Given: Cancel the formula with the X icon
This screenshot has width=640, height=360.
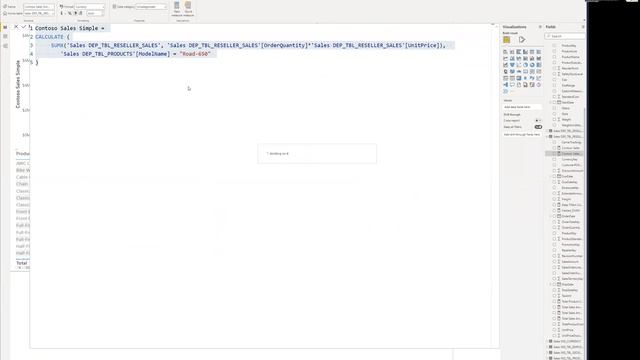Looking at the screenshot, I should [x=16, y=27].
